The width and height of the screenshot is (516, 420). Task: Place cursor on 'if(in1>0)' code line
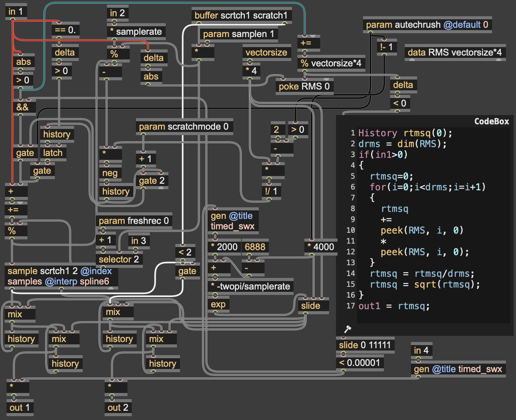pyautogui.click(x=383, y=155)
